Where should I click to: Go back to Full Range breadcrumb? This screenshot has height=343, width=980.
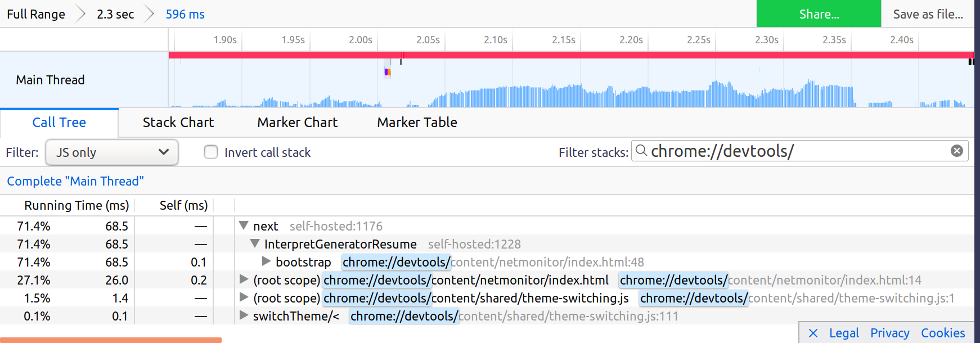(36, 14)
